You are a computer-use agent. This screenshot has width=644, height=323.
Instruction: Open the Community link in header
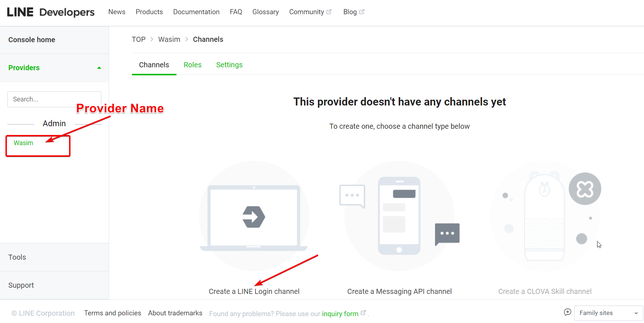coord(306,12)
